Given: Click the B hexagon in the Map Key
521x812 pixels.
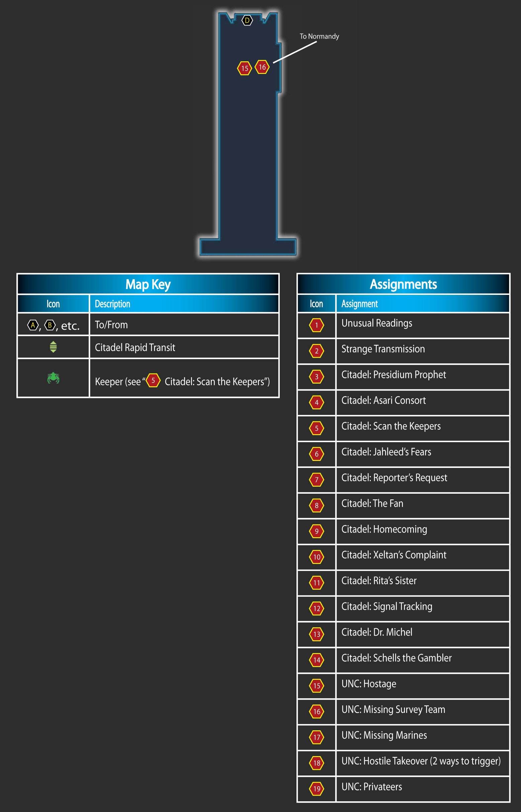Looking at the screenshot, I should point(50,325).
